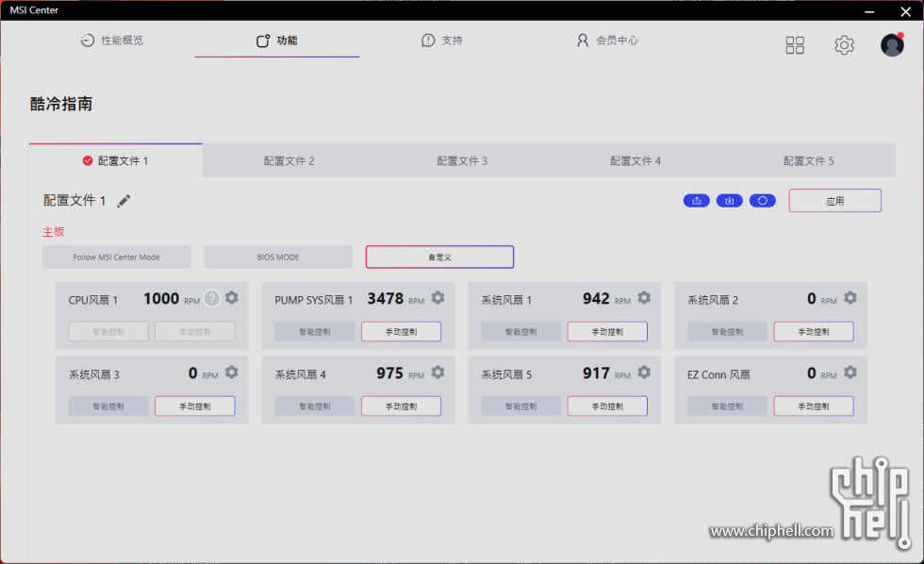The height and width of the screenshot is (564, 924).
Task: Select 自定义 custom mode
Action: click(x=439, y=257)
